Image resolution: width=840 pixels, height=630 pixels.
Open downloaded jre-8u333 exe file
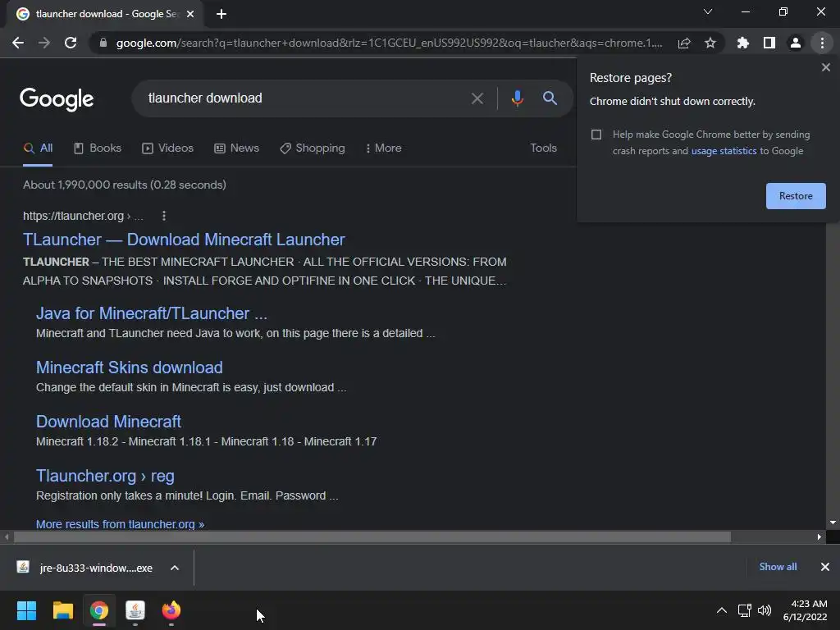(85, 568)
